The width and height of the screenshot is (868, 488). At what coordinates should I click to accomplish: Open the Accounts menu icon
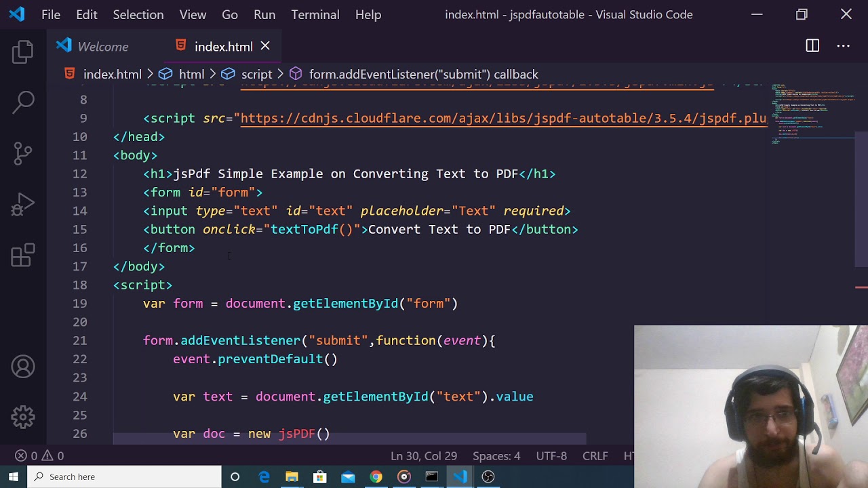pos(23,367)
